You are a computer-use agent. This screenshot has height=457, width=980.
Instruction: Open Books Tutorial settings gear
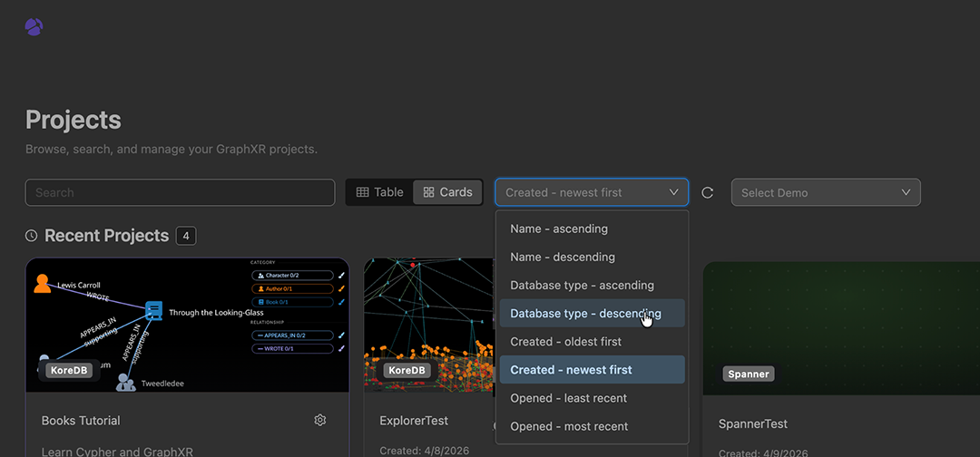point(320,420)
